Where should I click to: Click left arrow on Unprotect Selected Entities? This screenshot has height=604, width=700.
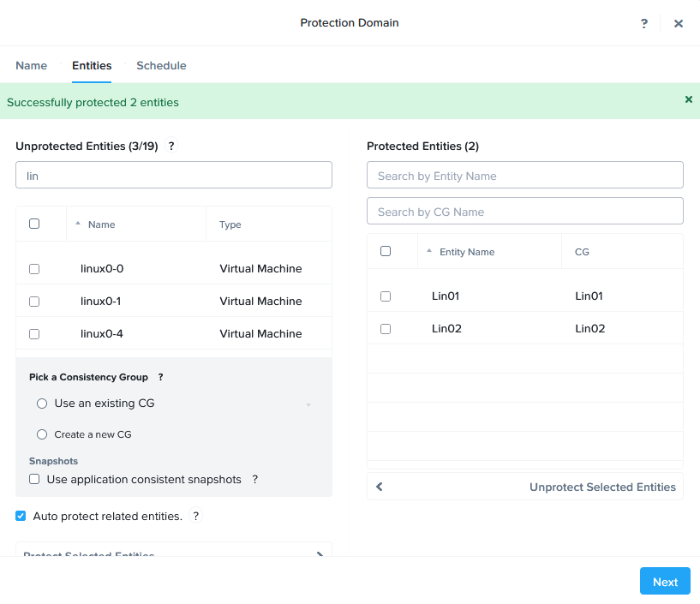coord(380,487)
